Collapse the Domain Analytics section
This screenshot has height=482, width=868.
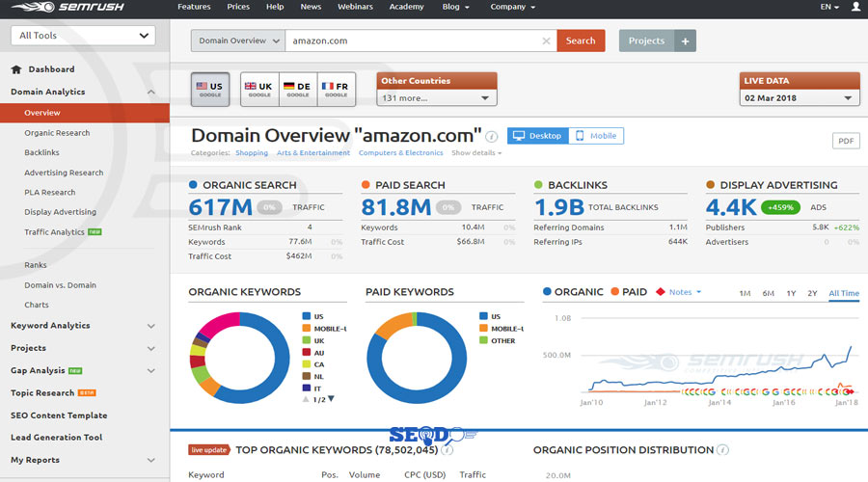click(151, 92)
